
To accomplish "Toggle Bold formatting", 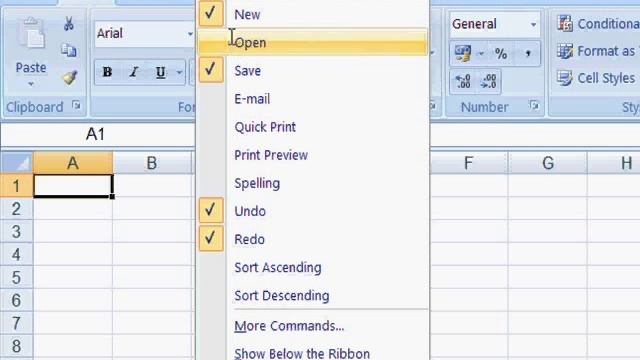I will pos(107,72).
